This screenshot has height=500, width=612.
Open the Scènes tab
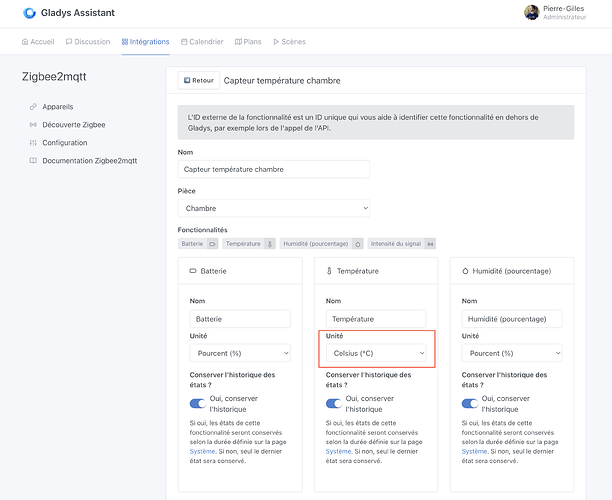pyautogui.click(x=290, y=42)
